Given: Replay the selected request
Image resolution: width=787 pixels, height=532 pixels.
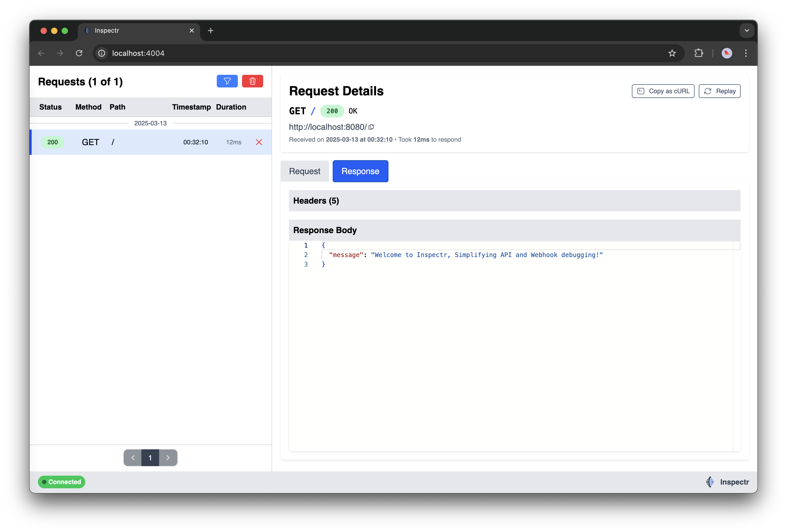Looking at the screenshot, I should [719, 91].
